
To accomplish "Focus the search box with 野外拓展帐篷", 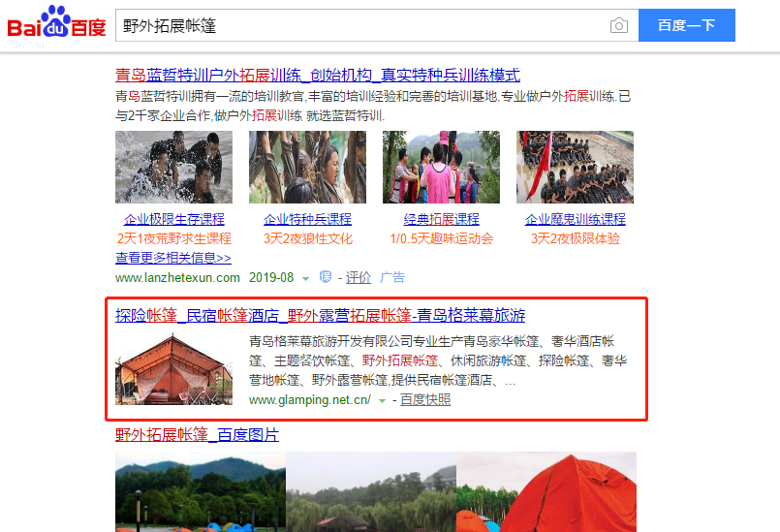I will 361,25.
